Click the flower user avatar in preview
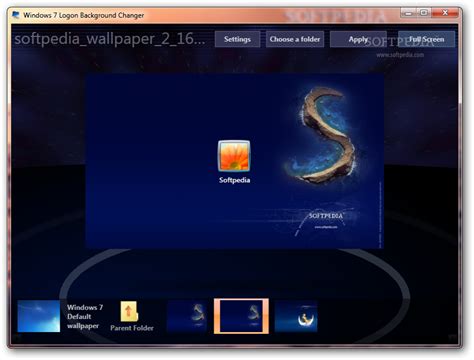The width and height of the screenshot is (474, 360). click(234, 156)
